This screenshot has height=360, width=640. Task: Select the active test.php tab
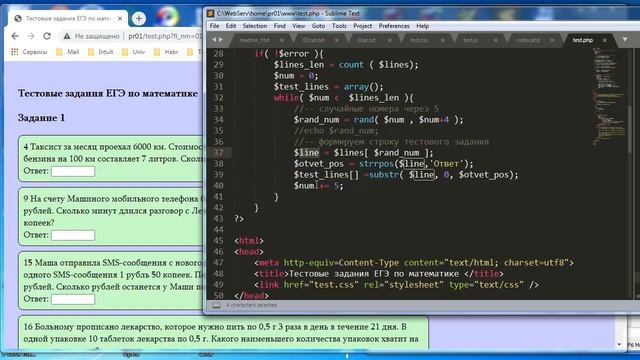coord(582,40)
